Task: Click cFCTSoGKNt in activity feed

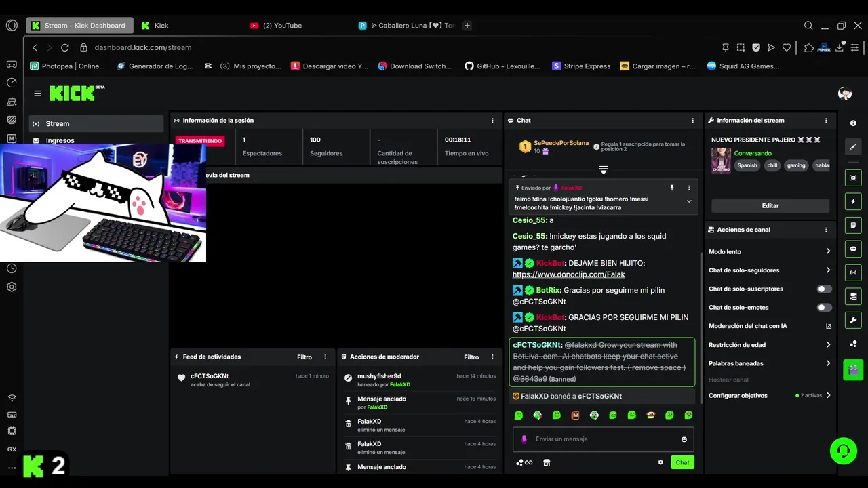Action: [x=210, y=376]
